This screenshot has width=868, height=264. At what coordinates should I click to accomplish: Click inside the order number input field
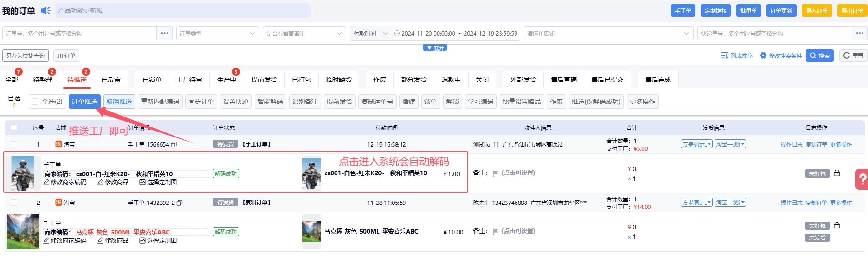click(80, 33)
